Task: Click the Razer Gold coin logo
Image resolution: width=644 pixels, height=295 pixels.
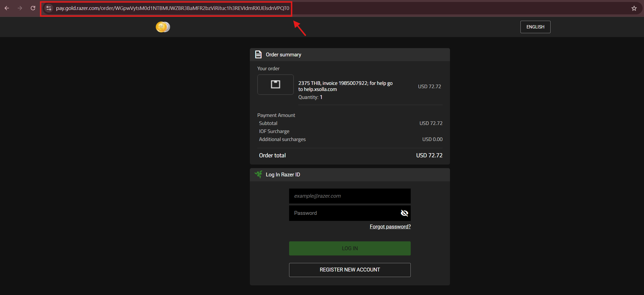Action: coord(163,27)
